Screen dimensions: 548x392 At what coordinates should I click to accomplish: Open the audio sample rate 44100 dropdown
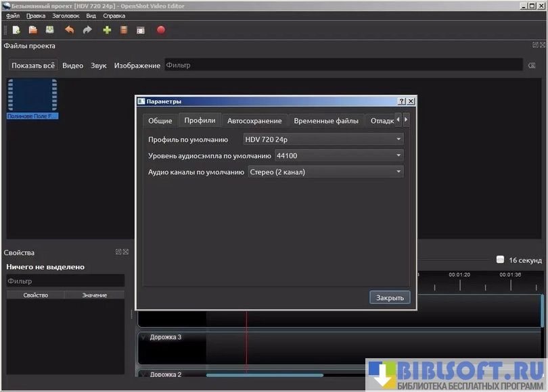338,155
